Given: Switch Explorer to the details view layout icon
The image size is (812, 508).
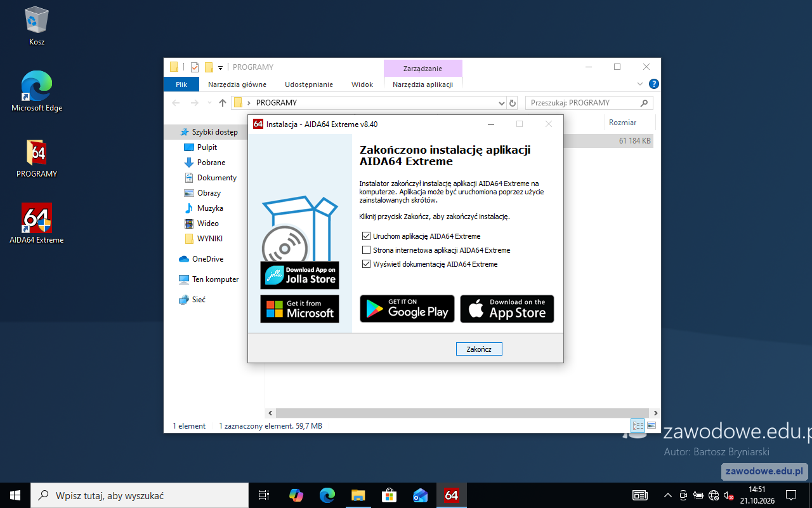Looking at the screenshot, I should (638, 426).
